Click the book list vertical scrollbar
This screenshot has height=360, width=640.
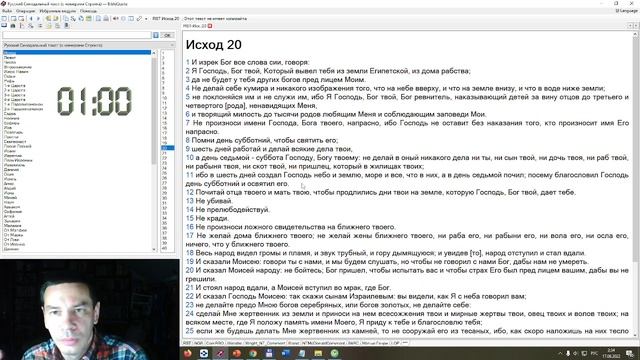tap(154, 110)
